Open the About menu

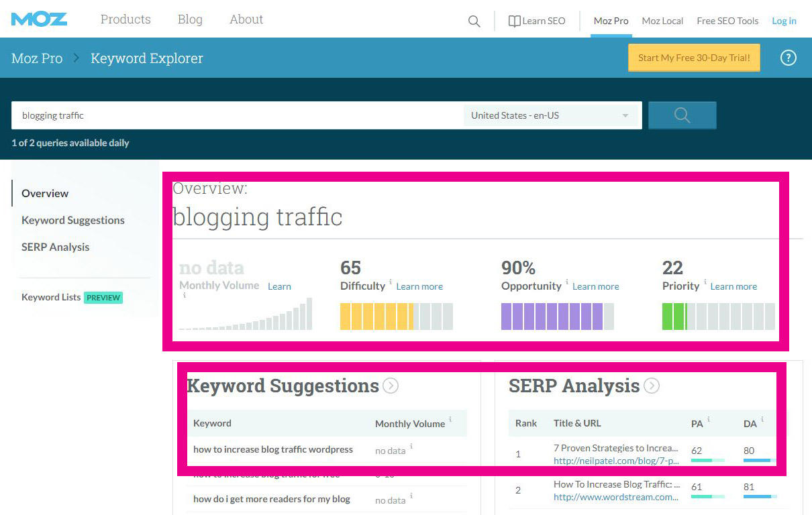(x=246, y=19)
